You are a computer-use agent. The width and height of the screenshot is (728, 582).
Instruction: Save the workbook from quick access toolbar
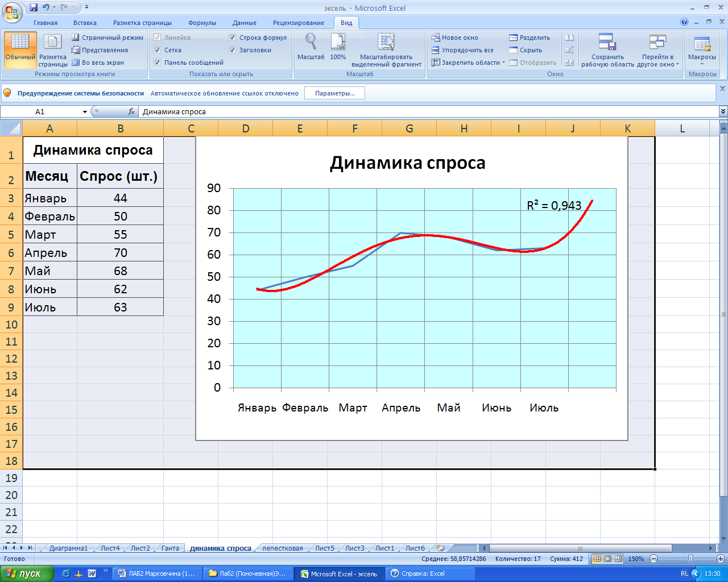tap(34, 7)
